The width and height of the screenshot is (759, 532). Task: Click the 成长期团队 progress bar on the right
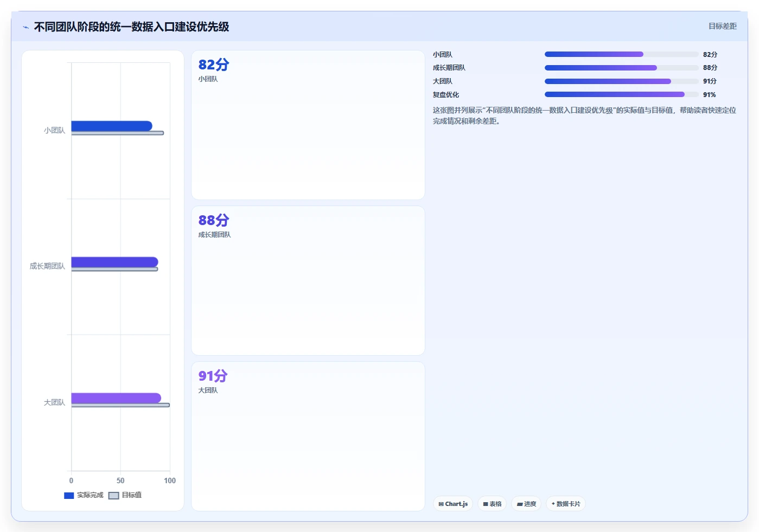click(x=622, y=68)
